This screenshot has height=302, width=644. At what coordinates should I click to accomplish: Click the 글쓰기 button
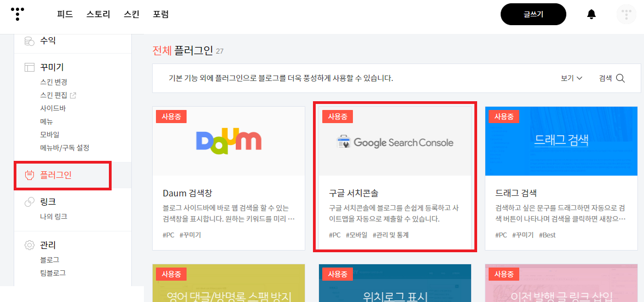[533, 14]
